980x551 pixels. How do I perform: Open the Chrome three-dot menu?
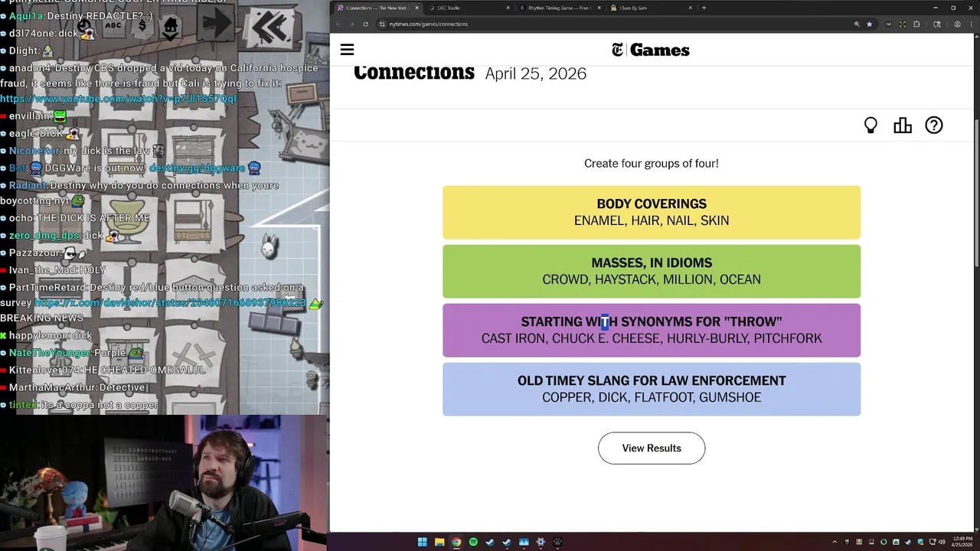coord(971,24)
